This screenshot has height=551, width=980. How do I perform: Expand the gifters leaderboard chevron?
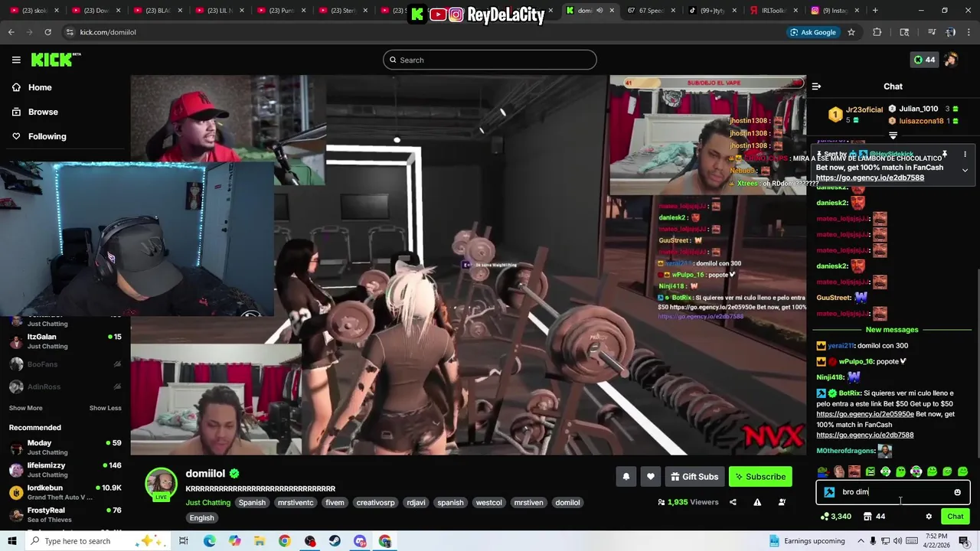point(893,135)
